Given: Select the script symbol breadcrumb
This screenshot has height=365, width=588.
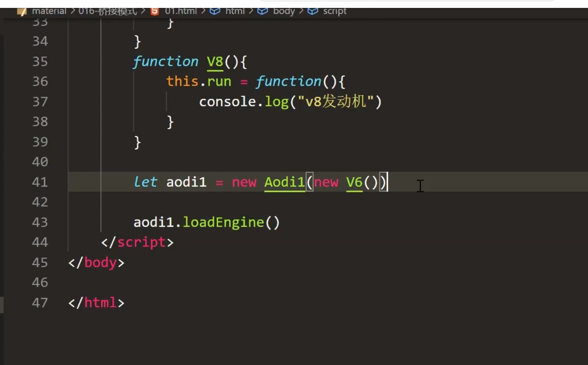Looking at the screenshot, I should point(335,11).
